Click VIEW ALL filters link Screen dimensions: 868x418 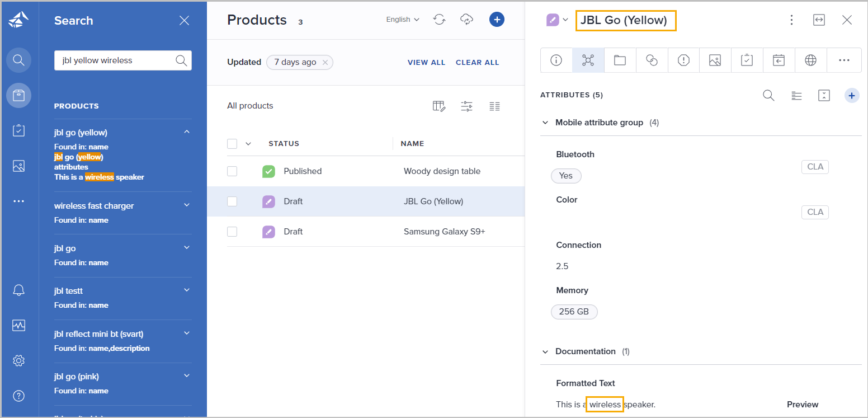[427, 62]
